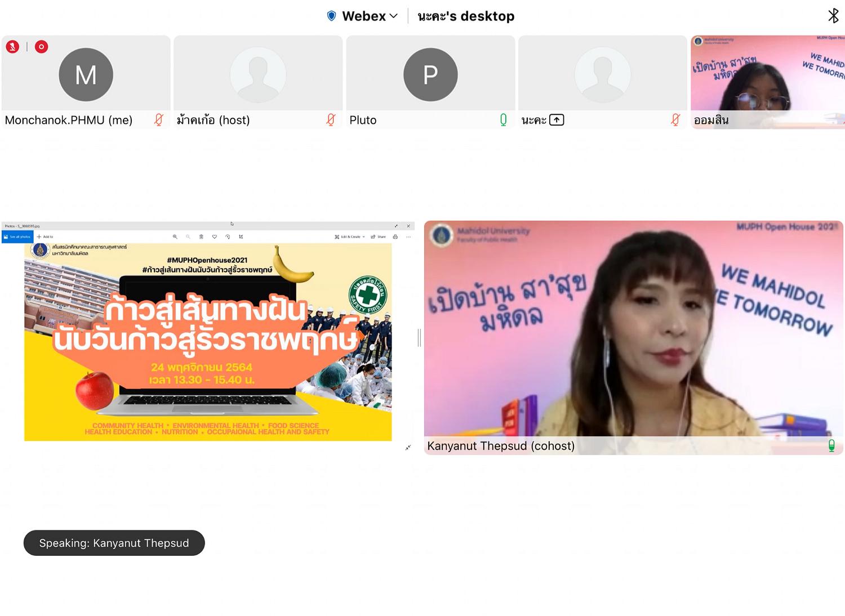
Task: Click the Kanyanut Thepsud (cohost) name label
Action: click(501, 445)
